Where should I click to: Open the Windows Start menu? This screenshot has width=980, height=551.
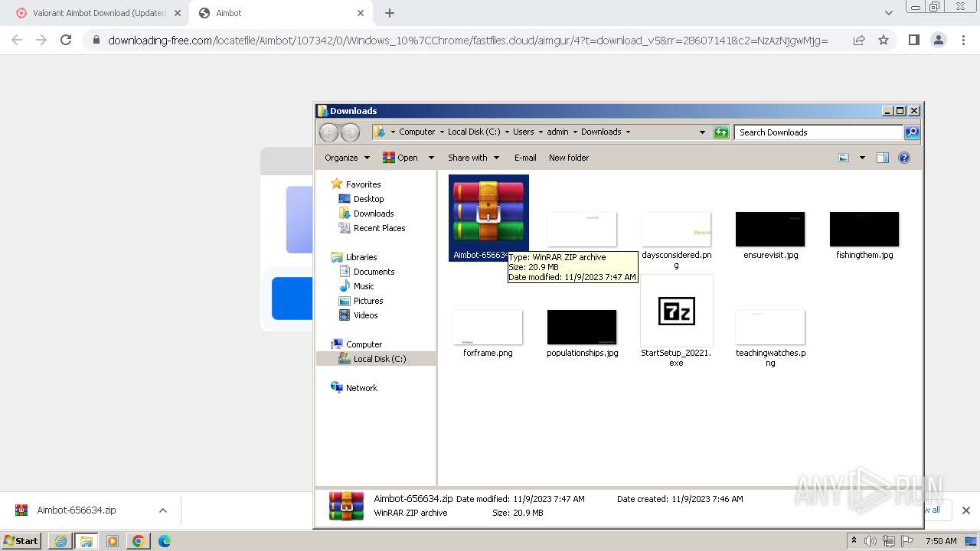21,540
